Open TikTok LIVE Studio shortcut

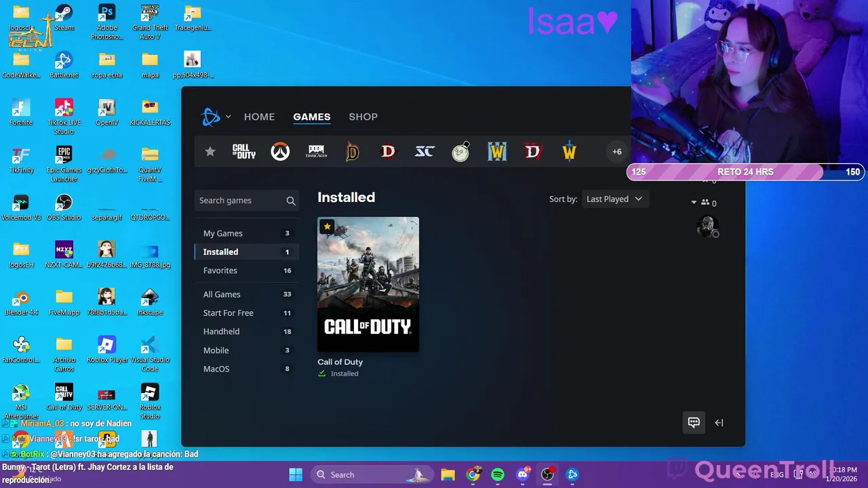[64, 116]
